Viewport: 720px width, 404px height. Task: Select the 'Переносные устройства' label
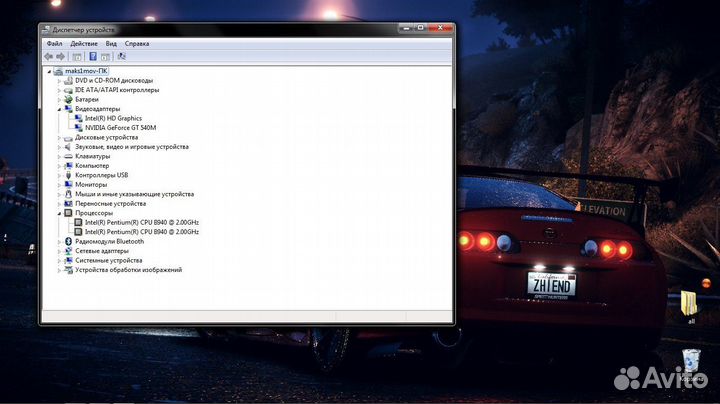pos(110,203)
